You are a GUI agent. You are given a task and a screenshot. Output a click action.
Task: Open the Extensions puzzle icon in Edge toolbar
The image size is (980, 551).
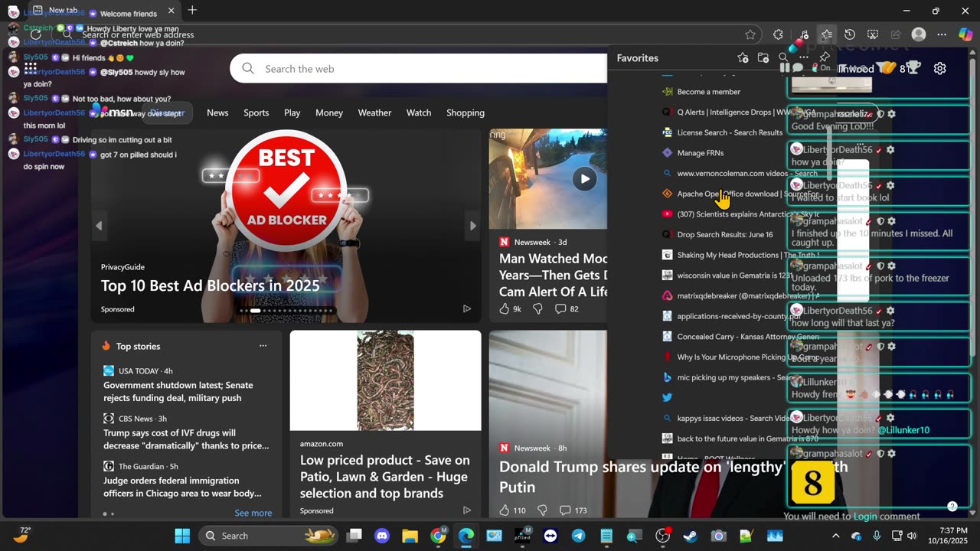point(778,34)
